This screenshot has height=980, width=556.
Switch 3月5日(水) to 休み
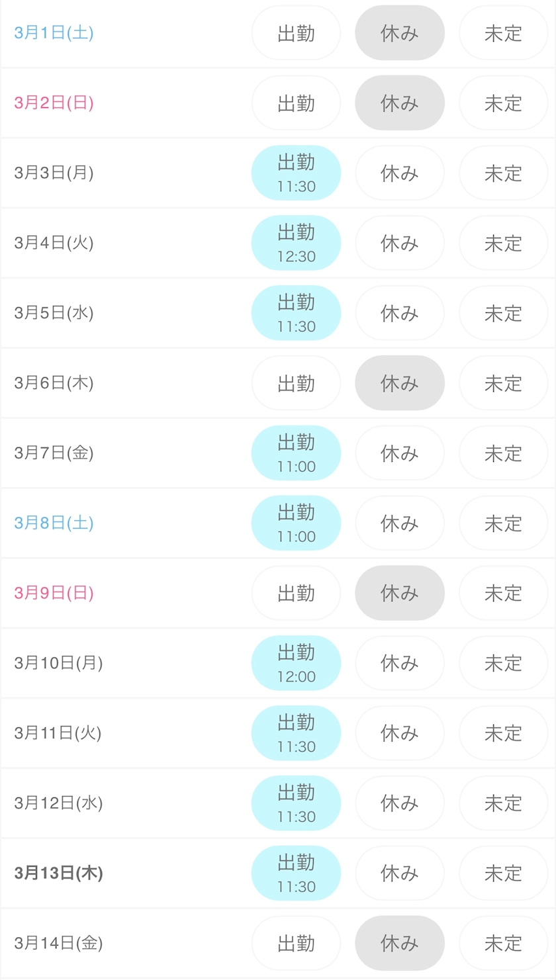coord(400,314)
